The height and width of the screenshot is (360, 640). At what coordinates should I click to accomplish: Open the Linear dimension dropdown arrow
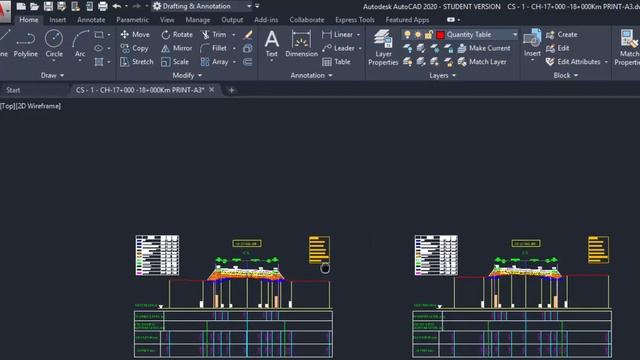pos(359,35)
